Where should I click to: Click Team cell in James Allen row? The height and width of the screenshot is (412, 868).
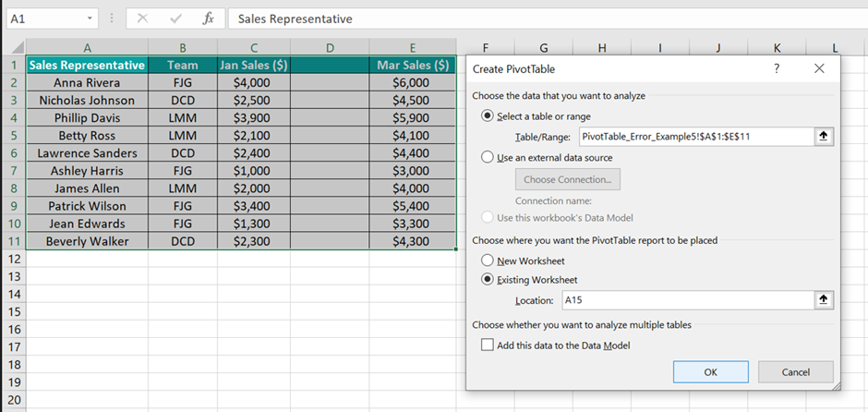point(183,188)
